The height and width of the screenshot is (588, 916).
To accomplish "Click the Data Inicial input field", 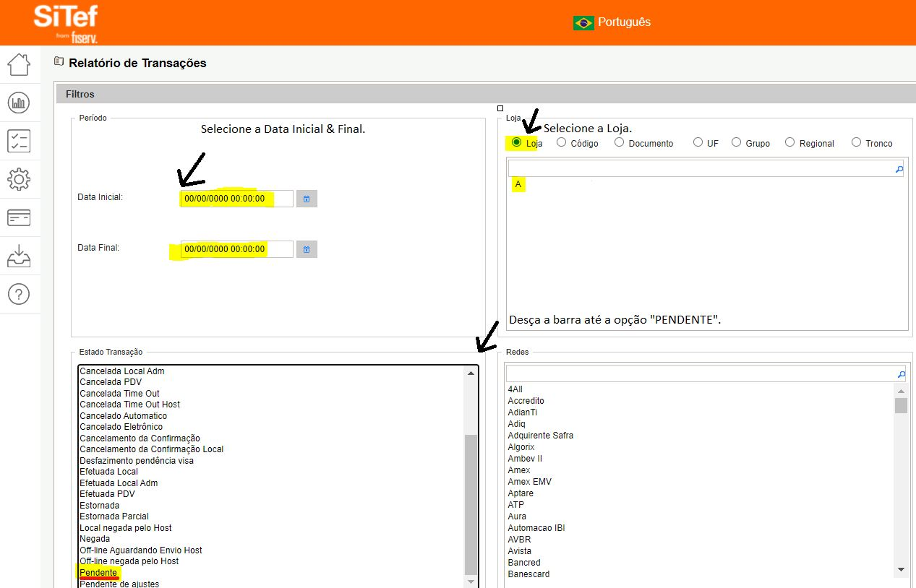I will [x=236, y=199].
